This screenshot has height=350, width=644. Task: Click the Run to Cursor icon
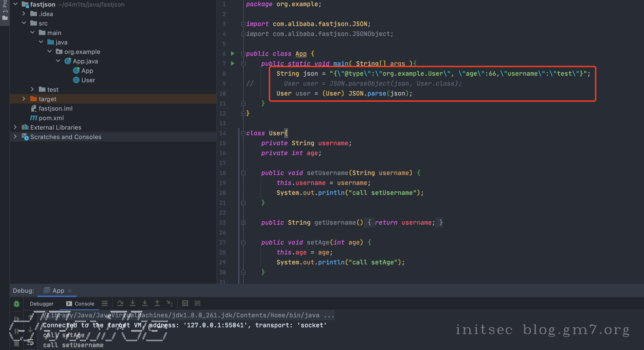[170, 303]
